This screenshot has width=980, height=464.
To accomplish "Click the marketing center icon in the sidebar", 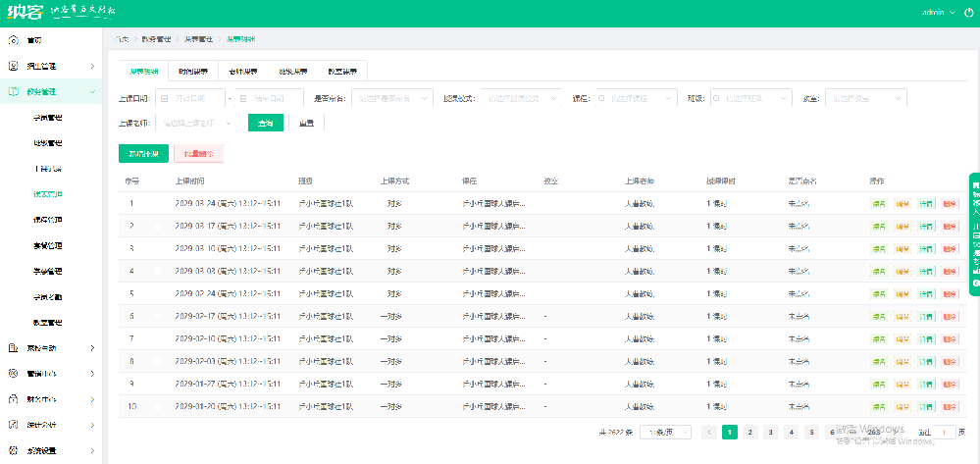I will click(x=13, y=374).
